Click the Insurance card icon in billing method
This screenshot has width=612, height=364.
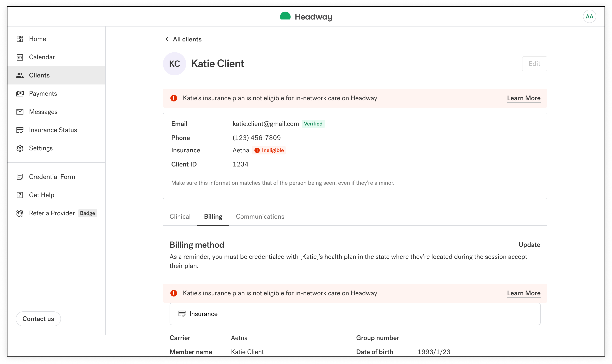pos(182,314)
